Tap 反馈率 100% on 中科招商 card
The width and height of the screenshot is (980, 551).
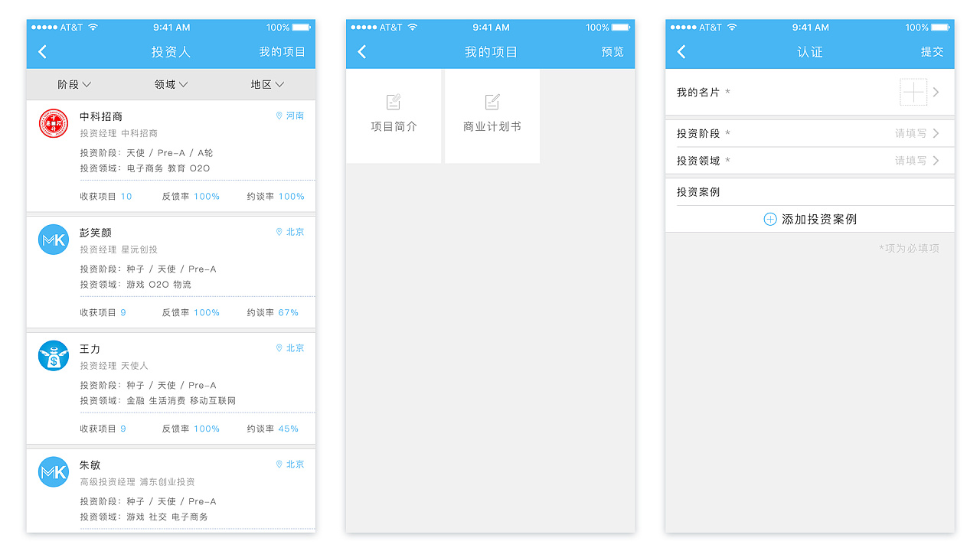point(191,197)
